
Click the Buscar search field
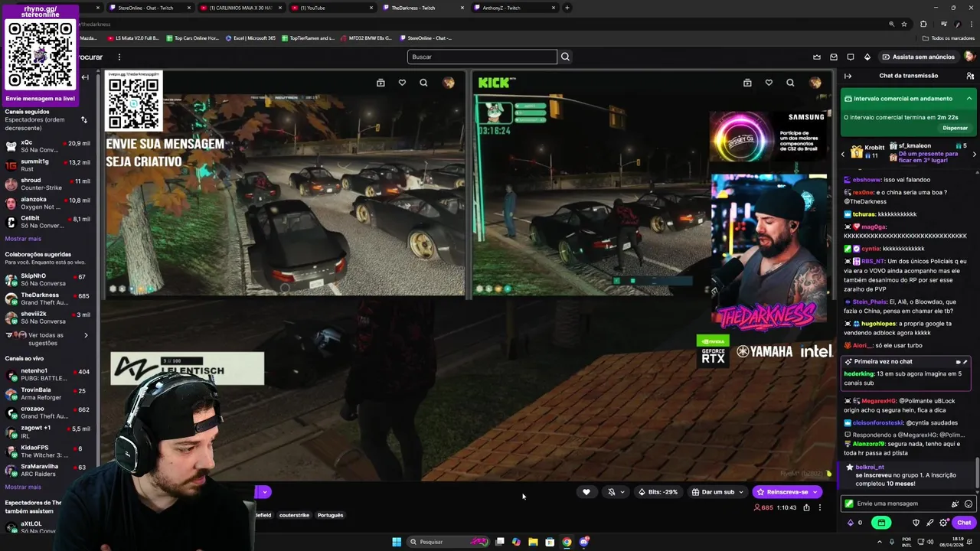coord(482,57)
